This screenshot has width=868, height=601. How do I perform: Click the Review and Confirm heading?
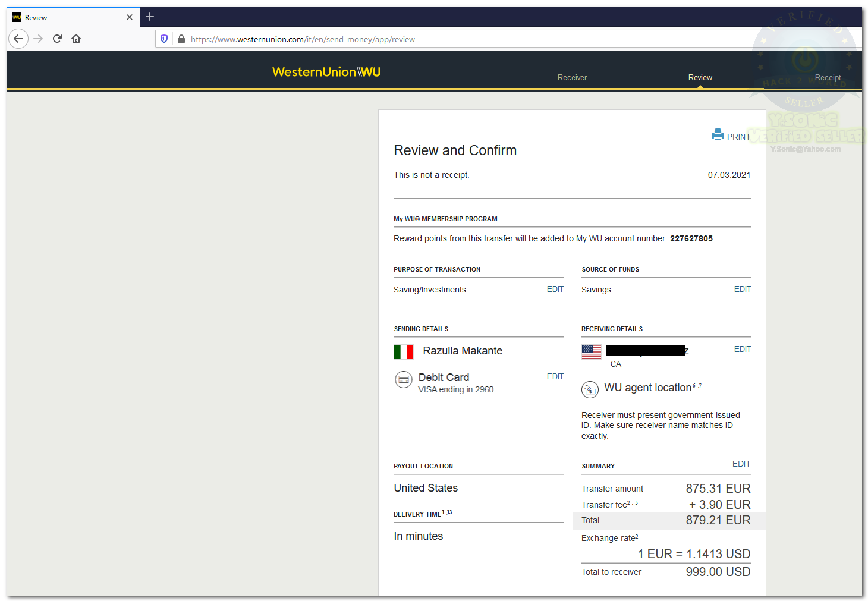pos(455,150)
